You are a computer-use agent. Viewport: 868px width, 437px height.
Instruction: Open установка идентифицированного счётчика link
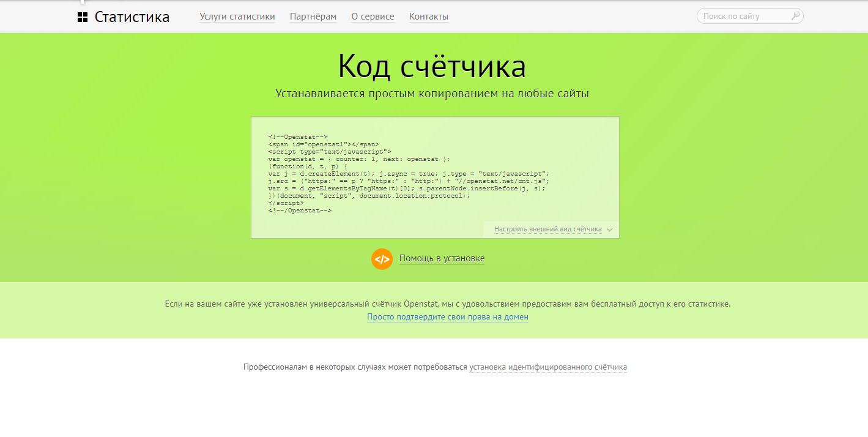pyautogui.click(x=547, y=366)
